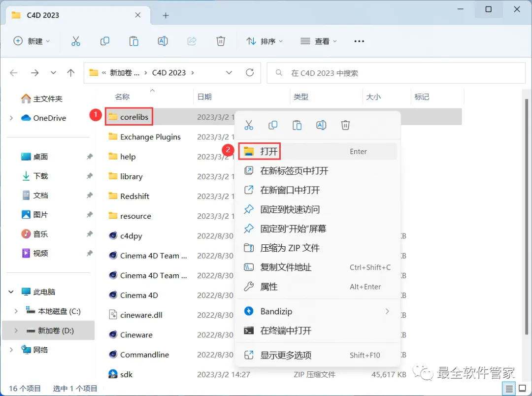Choose 在新标签页中打开
The height and width of the screenshot is (396, 532).
tap(318, 171)
